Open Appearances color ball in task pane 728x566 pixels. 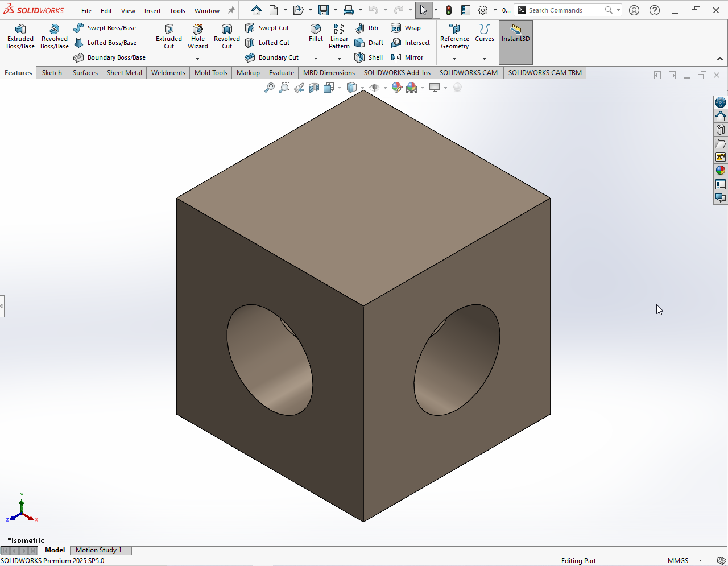tap(721, 171)
